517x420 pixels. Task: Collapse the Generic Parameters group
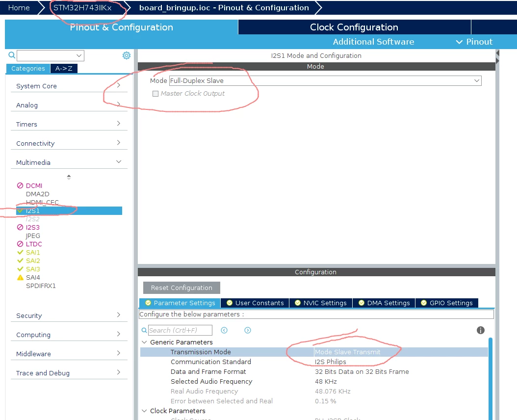tap(144, 342)
